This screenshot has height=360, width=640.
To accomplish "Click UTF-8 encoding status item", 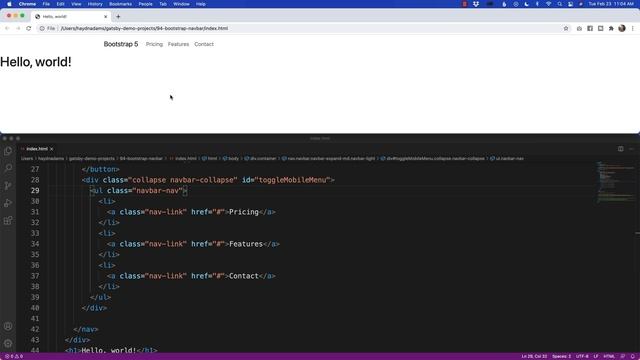I will [582, 356].
